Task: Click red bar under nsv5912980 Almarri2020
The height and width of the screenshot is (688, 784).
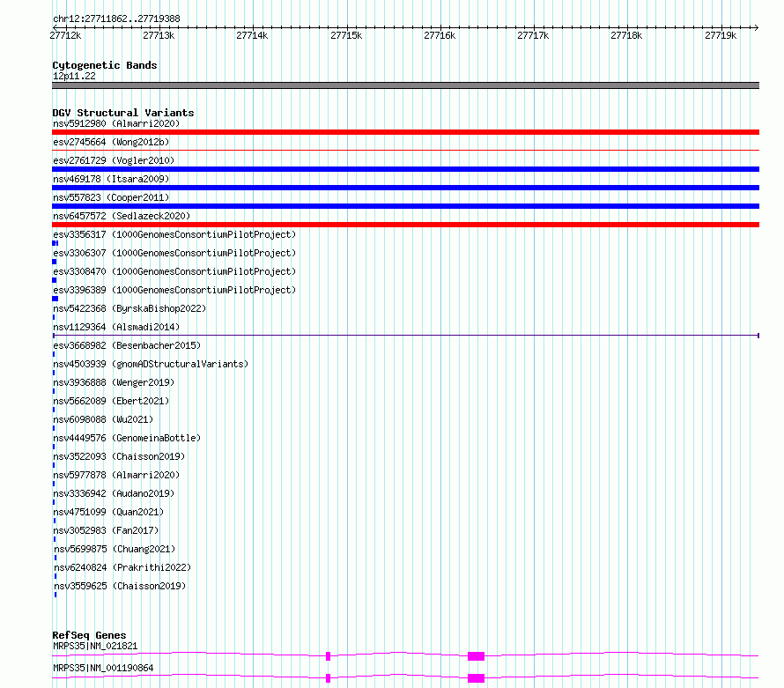Action: (405, 132)
